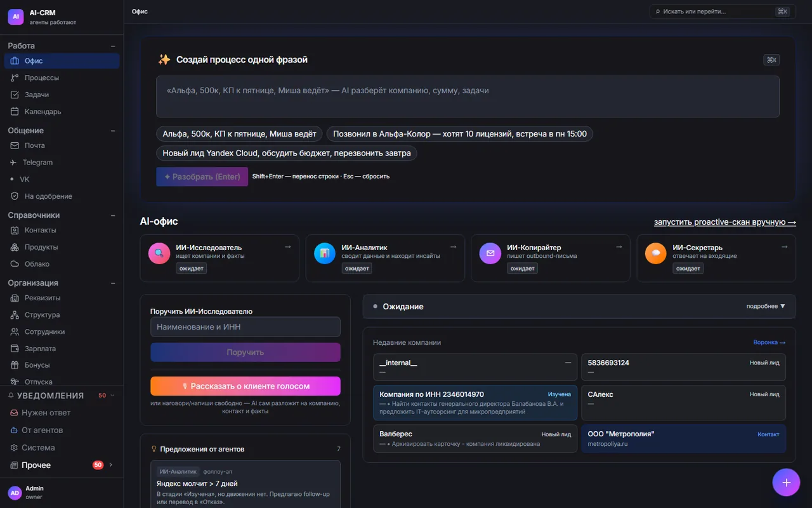Screen dimensions: 812x508
Task: Open the Воронка link
Action: point(769,342)
